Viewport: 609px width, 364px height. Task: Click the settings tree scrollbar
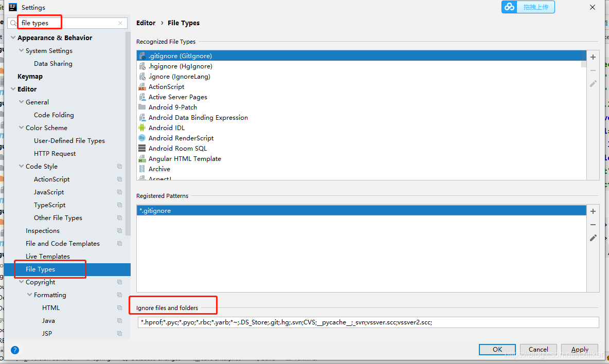click(x=128, y=134)
